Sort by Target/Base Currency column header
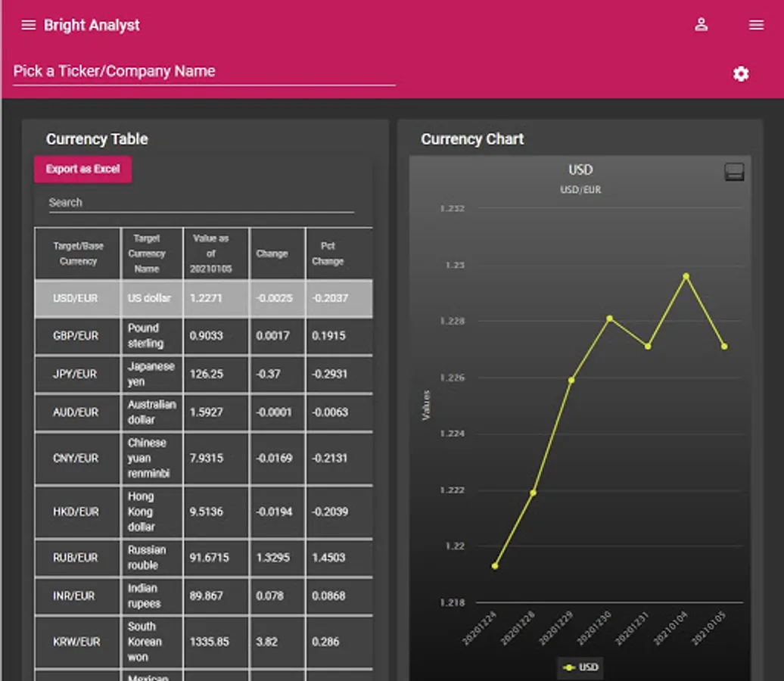The width and height of the screenshot is (784, 681). (78, 253)
